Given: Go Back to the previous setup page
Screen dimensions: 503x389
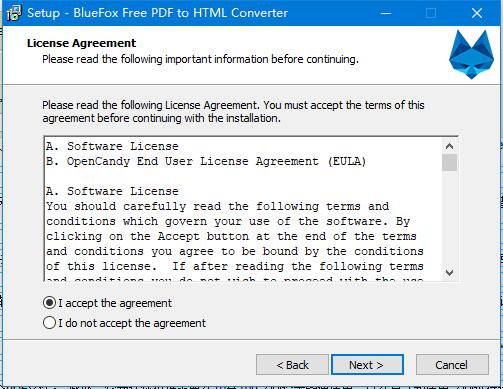Looking at the screenshot, I should (x=292, y=365).
